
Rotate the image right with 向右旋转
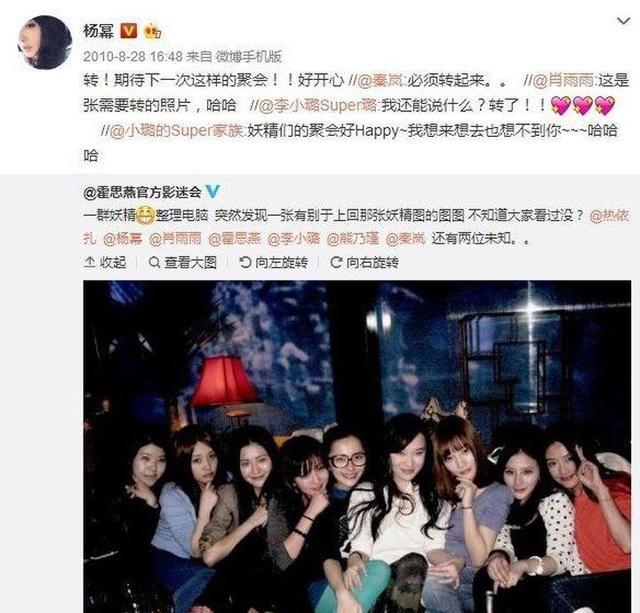pyautogui.click(x=364, y=262)
